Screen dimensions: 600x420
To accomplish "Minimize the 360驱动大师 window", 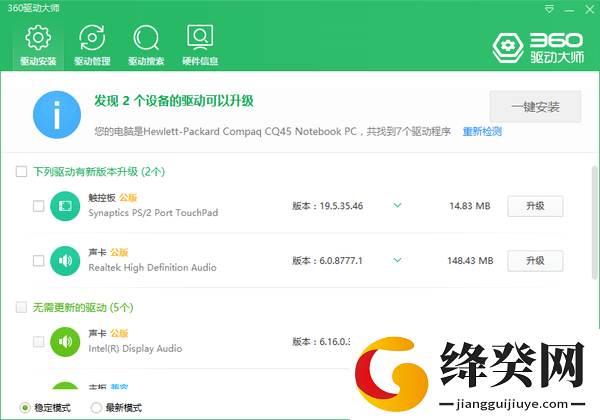I will (569, 10).
